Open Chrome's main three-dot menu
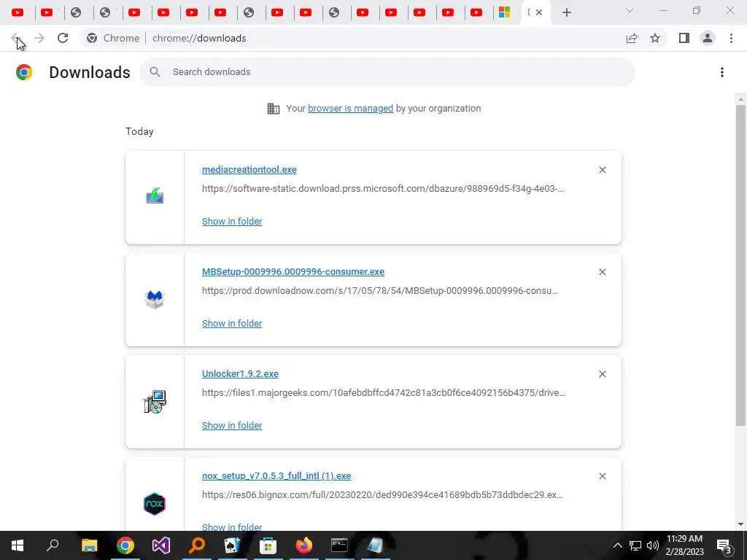Viewport: 747px width, 560px height. click(731, 38)
